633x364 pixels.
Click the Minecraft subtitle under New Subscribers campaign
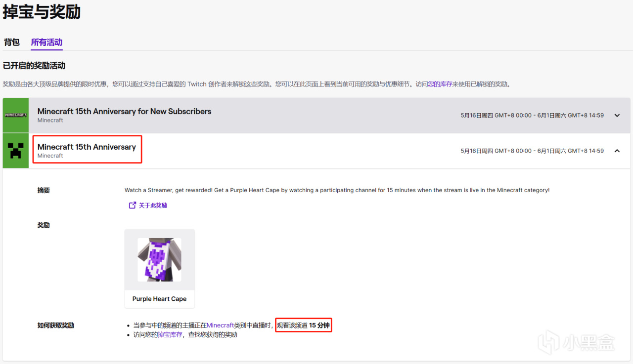point(50,120)
